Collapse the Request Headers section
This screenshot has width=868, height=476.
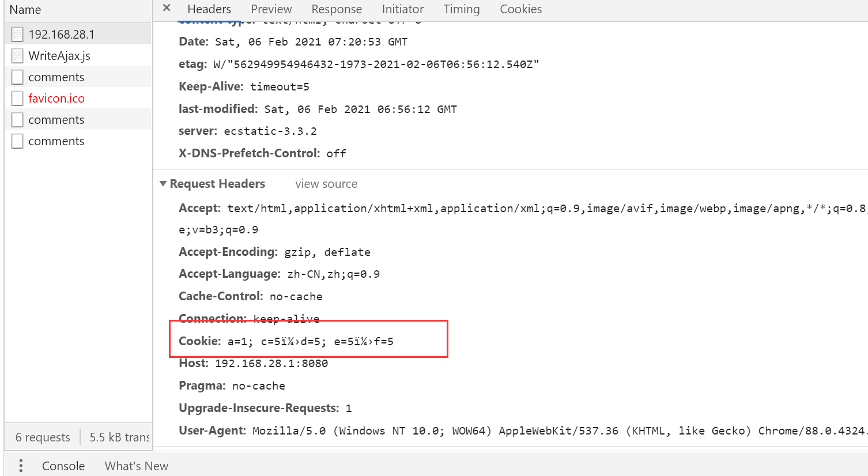tap(163, 184)
